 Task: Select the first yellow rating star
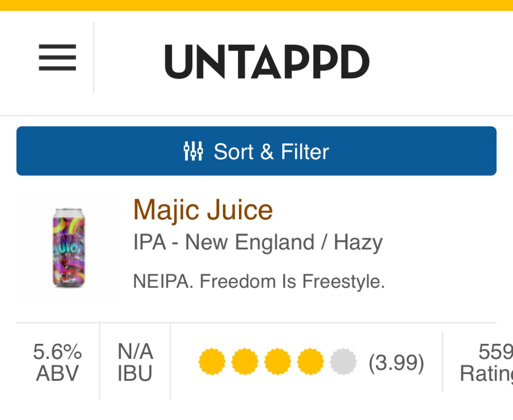tap(212, 361)
